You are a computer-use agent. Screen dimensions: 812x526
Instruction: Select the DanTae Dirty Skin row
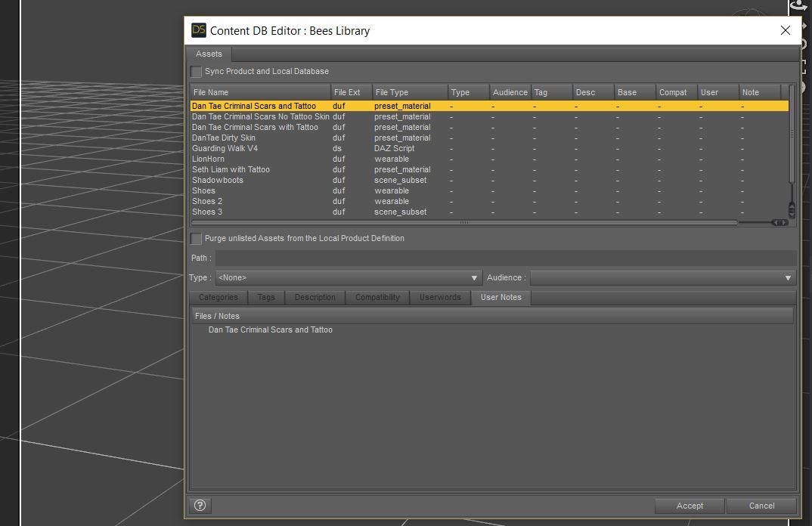[489, 138]
